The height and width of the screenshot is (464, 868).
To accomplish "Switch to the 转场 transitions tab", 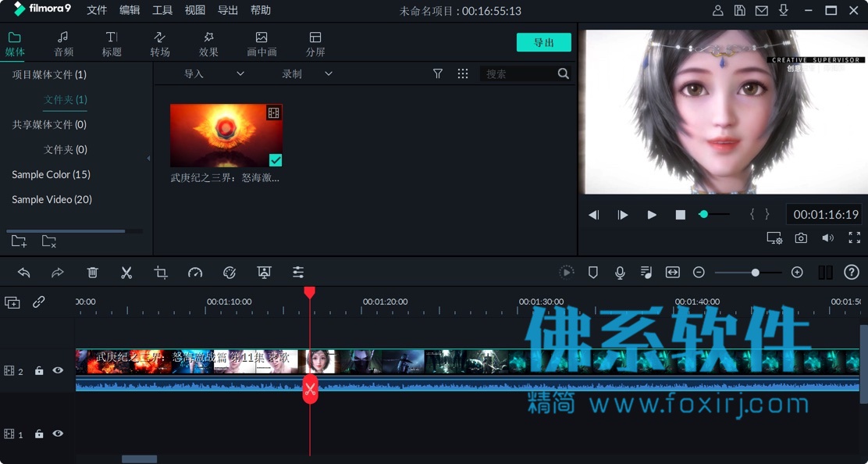I will 159,45.
